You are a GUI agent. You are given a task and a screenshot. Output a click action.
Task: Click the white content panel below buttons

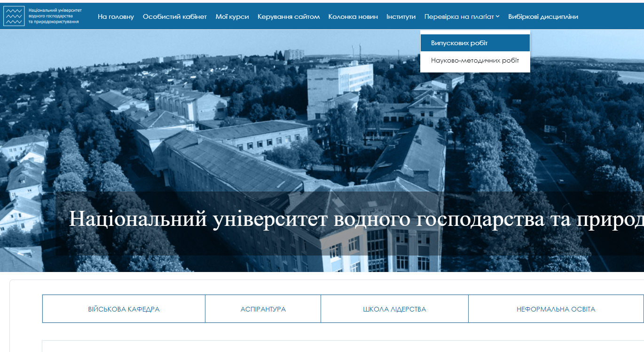click(329, 346)
